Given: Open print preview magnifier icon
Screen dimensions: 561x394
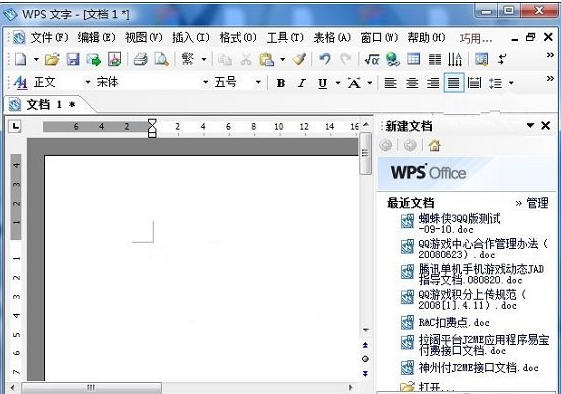Looking at the screenshot, I should (x=161, y=59).
